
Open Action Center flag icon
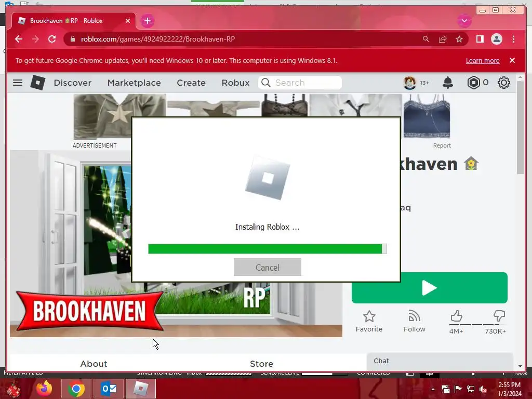pyautogui.click(x=458, y=389)
